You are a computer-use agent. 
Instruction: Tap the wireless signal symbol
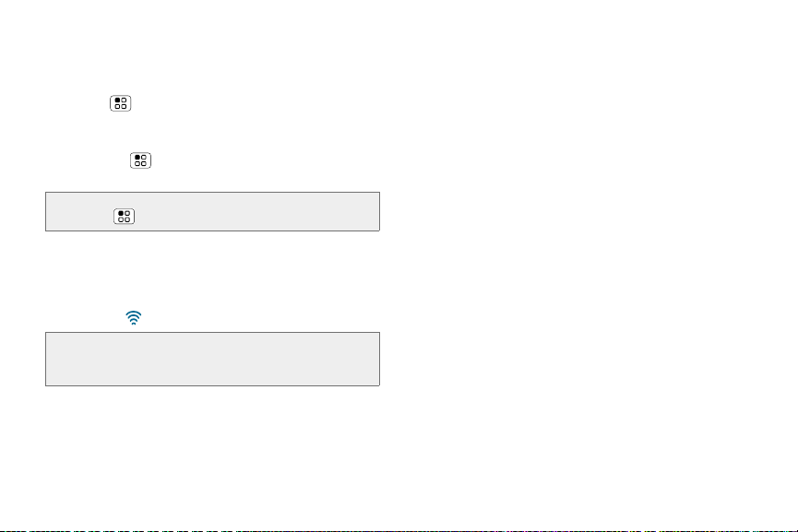134,318
